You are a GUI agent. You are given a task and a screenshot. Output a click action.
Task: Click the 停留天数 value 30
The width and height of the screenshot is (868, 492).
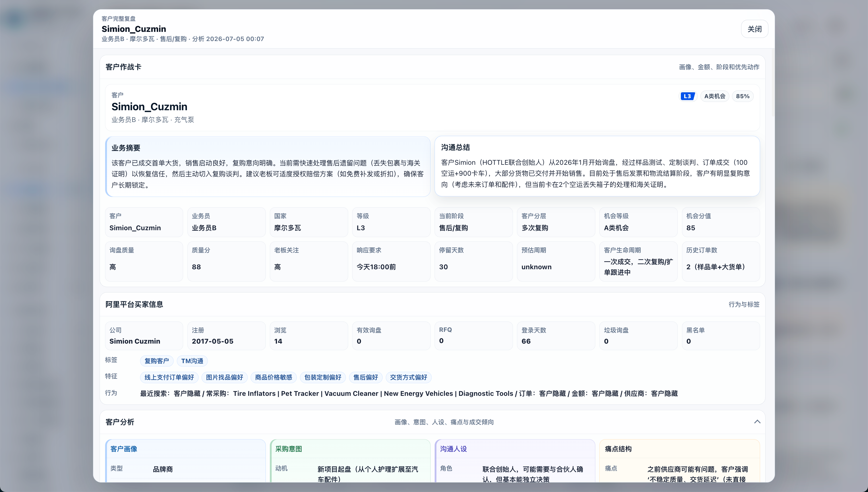[443, 267]
